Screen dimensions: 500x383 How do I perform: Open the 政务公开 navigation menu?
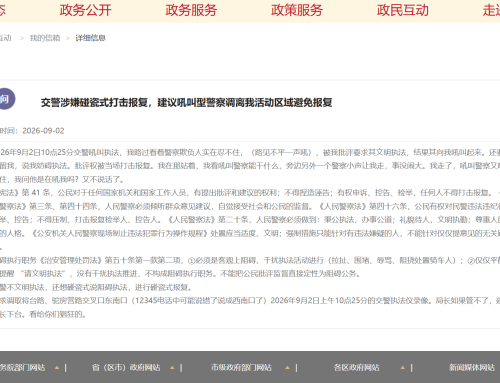point(85,10)
